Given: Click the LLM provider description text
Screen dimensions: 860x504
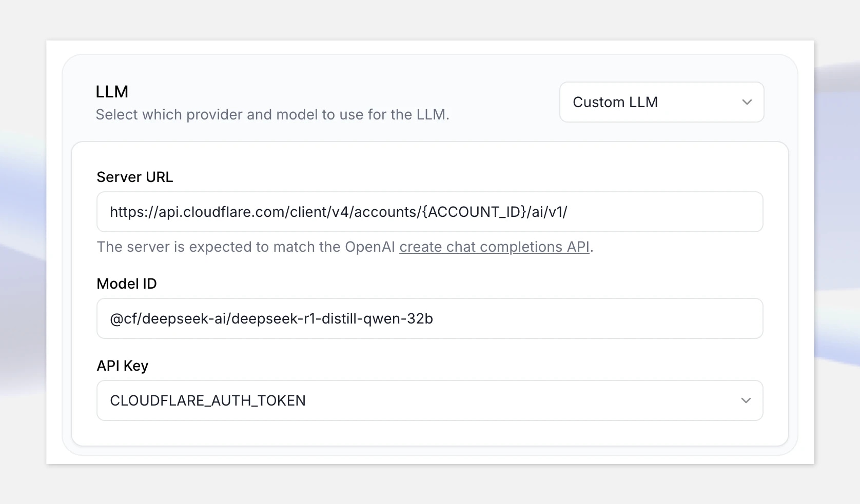Looking at the screenshot, I should pyautogui.click(x=273, y=114).
